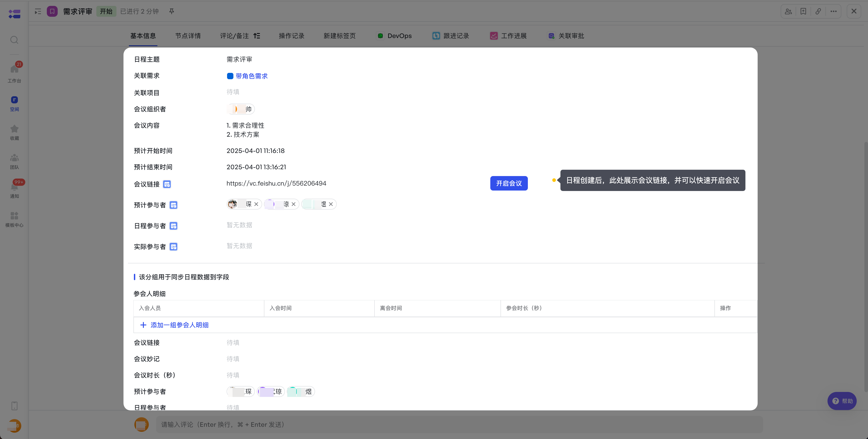Screen dimensions: 868x439
Task: Switch to the 跟进记录 tab
Action: pos(451,36)
